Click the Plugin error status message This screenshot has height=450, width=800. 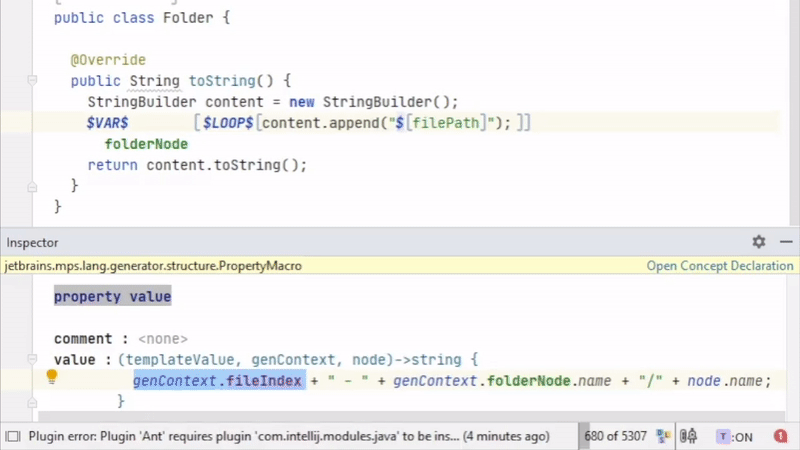(x=288, y=436)
